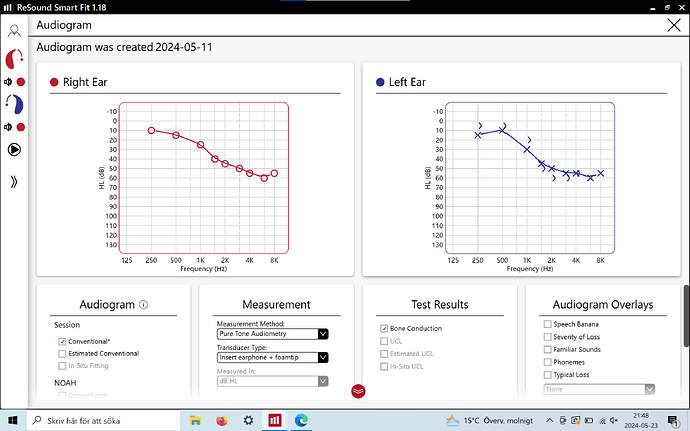Enable the Severity of Loss overlay

(547, 337)
